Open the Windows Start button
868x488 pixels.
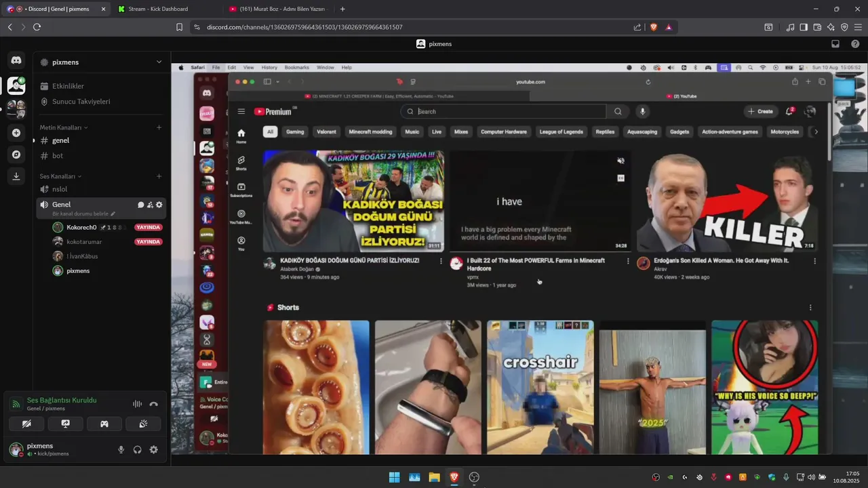394,477
